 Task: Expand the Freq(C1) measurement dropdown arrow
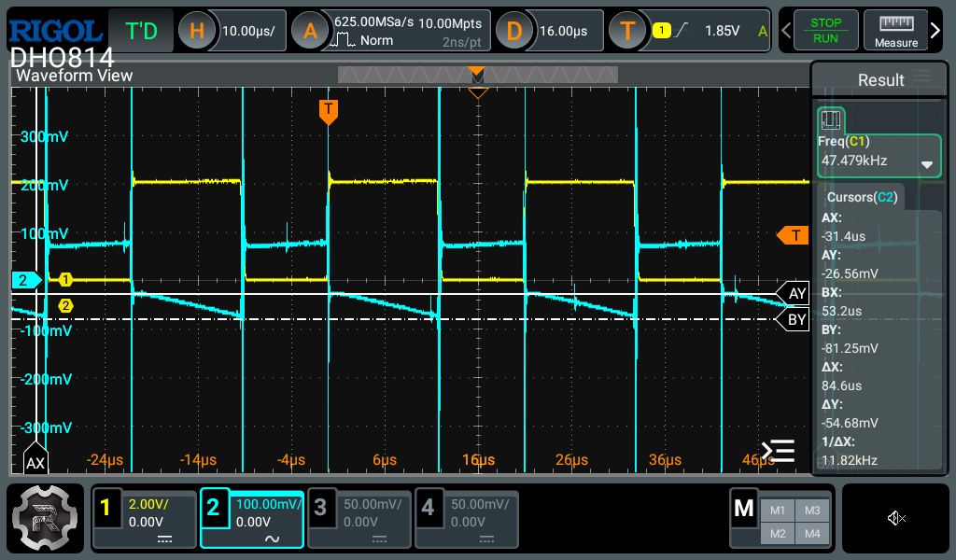[927, 164]
